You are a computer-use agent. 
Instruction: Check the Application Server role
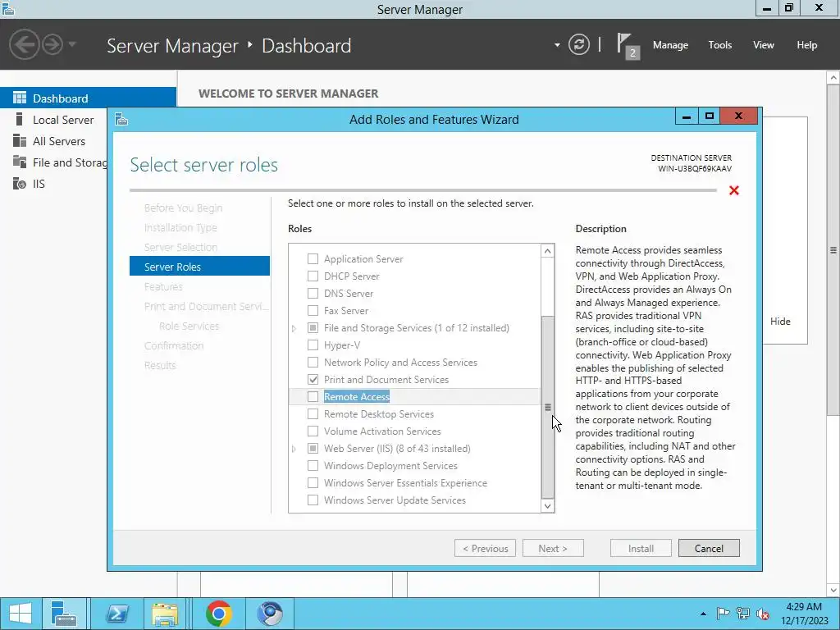313,258
